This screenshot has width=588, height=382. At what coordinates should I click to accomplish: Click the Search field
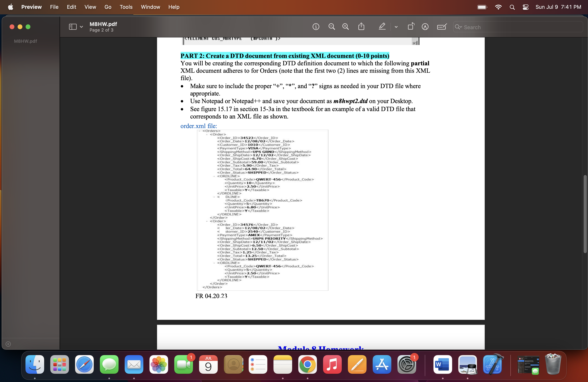[519, 27]
